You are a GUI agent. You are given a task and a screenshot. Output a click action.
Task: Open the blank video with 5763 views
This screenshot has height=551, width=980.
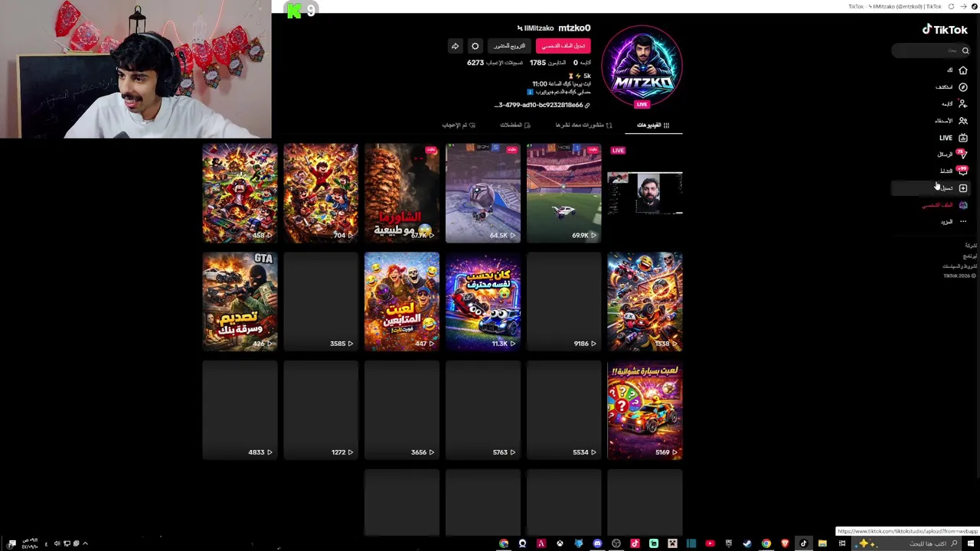pyautogui.click(x=482, y=410)
